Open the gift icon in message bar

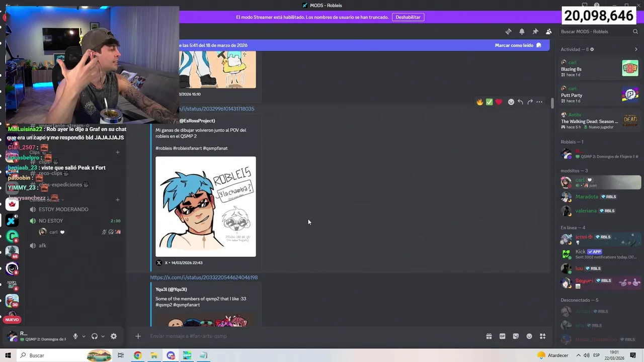[x=489, y=336]
